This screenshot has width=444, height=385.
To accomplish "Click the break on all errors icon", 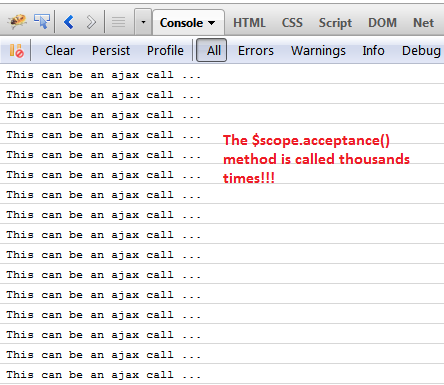I will (16, 51).
